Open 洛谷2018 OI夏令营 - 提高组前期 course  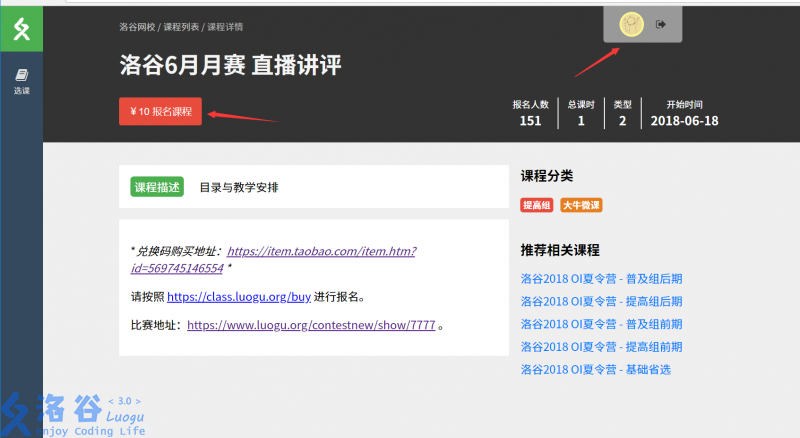click(601, 347)
